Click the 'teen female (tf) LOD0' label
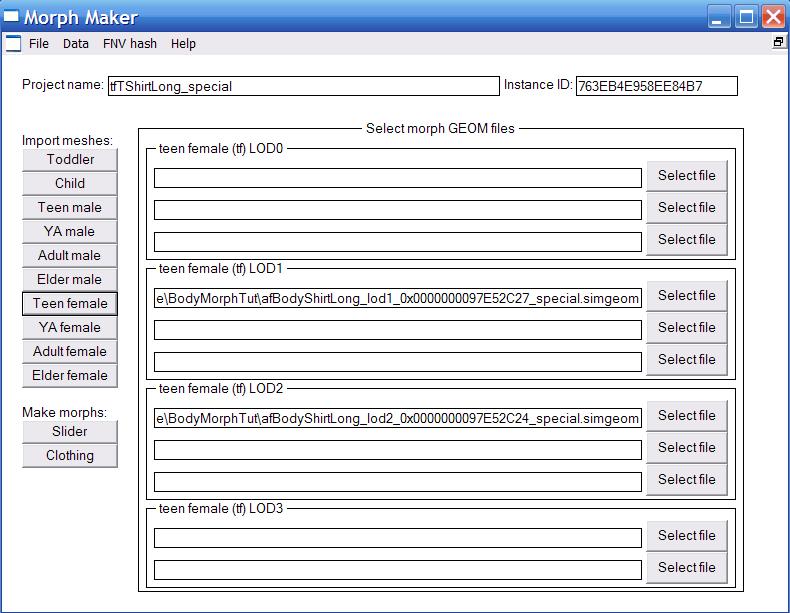This screenshot has width=790, height=613. pos(221,149)
